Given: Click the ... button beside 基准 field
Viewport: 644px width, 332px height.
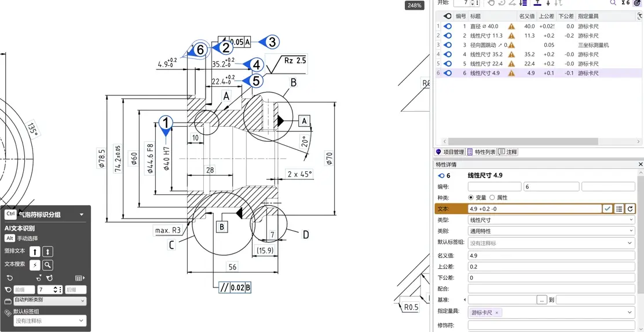Looking at the screenshot, I should 542,300.
